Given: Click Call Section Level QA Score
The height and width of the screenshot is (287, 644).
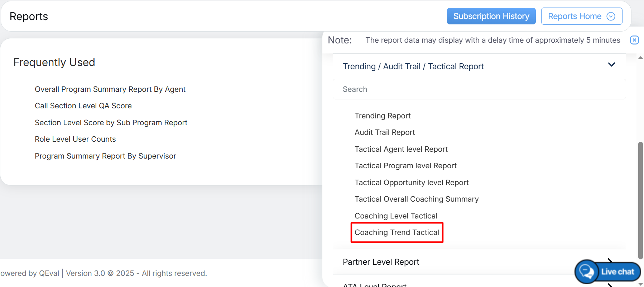Looking at the screenshot, I should click(83, 106).
